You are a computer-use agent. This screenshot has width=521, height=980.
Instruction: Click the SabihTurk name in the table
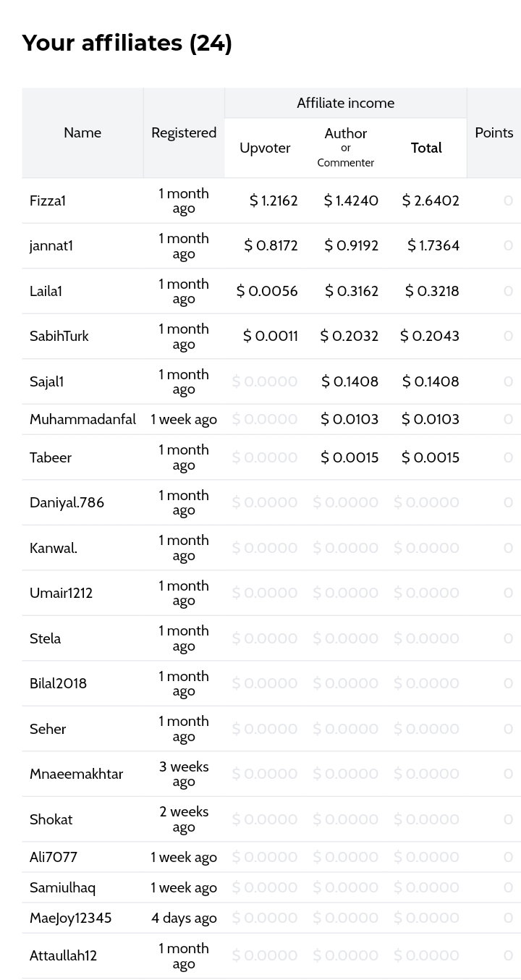59,336
